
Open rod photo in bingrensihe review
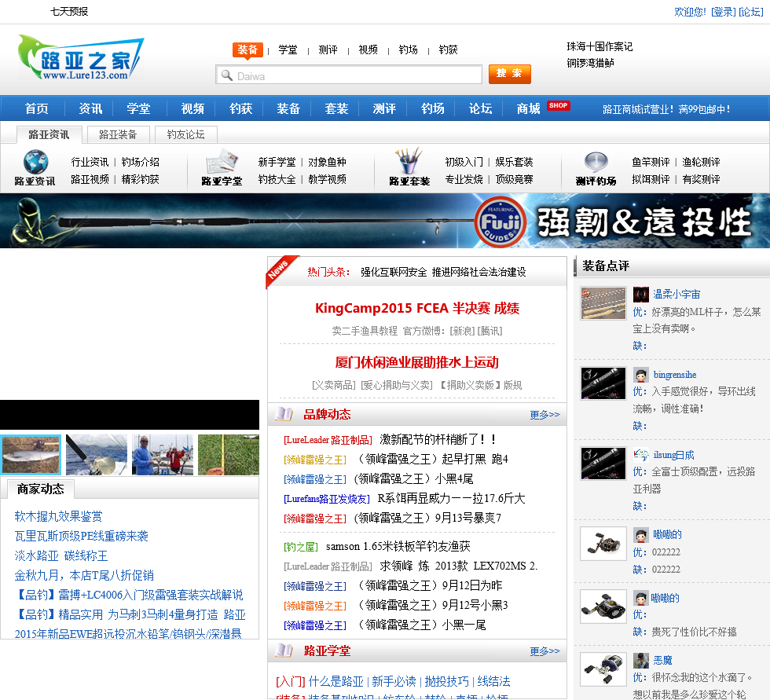(603, 383)
